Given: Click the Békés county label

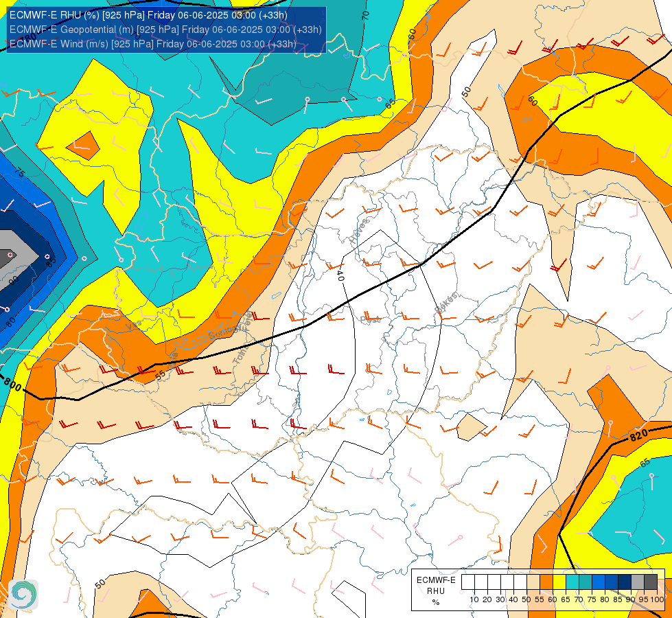Looking at the screenshot, I should (x=446, y=302).
